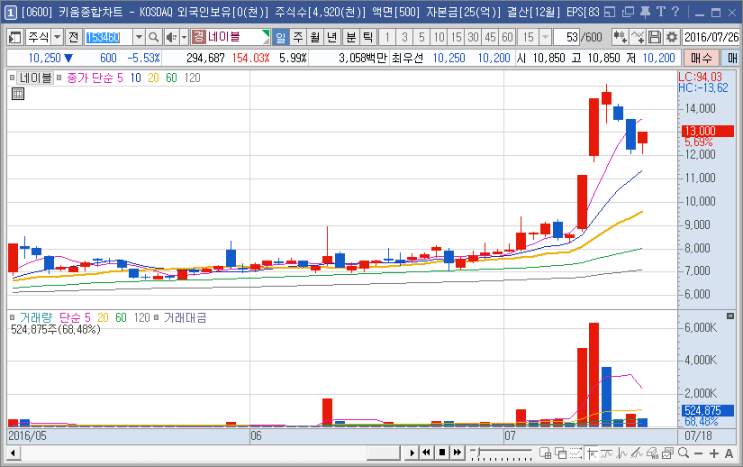Select the 주 weekly period tab
The image size is (743, 467).
pos(298,37)
